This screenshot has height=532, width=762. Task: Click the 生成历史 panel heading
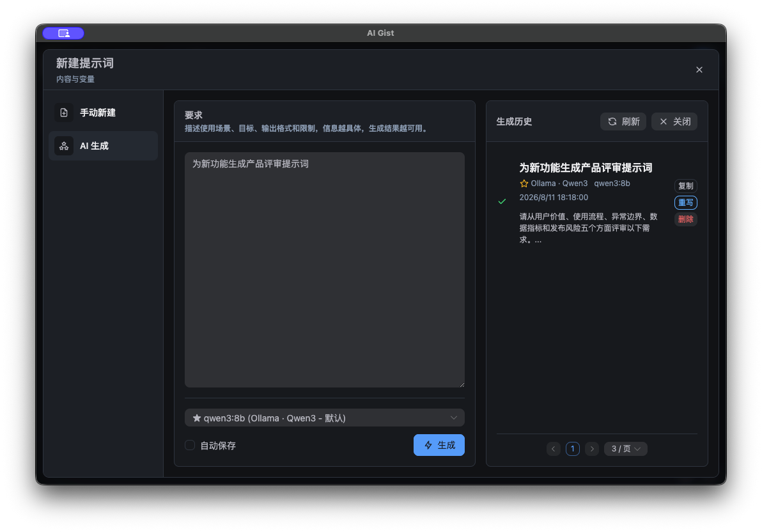tap(514, 121)
